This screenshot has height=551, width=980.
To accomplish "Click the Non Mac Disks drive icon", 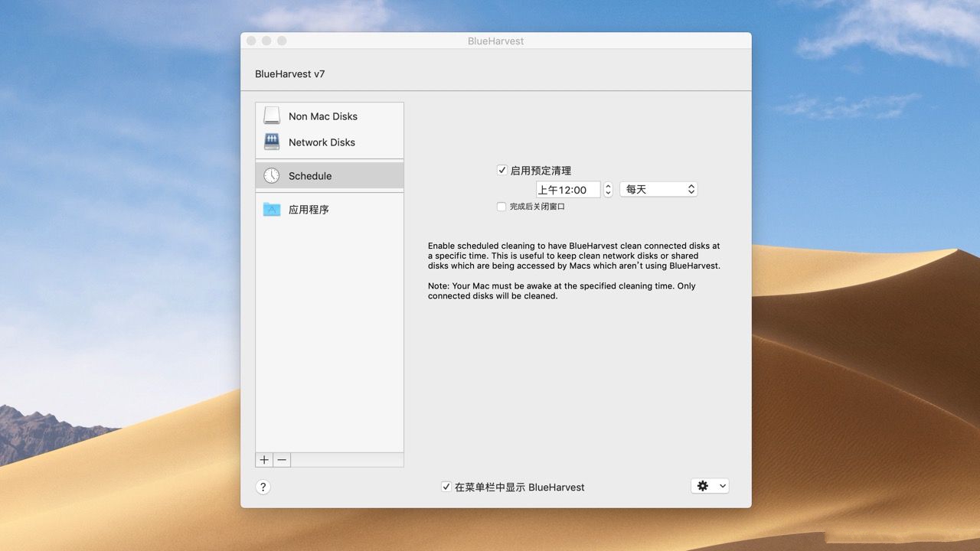I will 272,116.
